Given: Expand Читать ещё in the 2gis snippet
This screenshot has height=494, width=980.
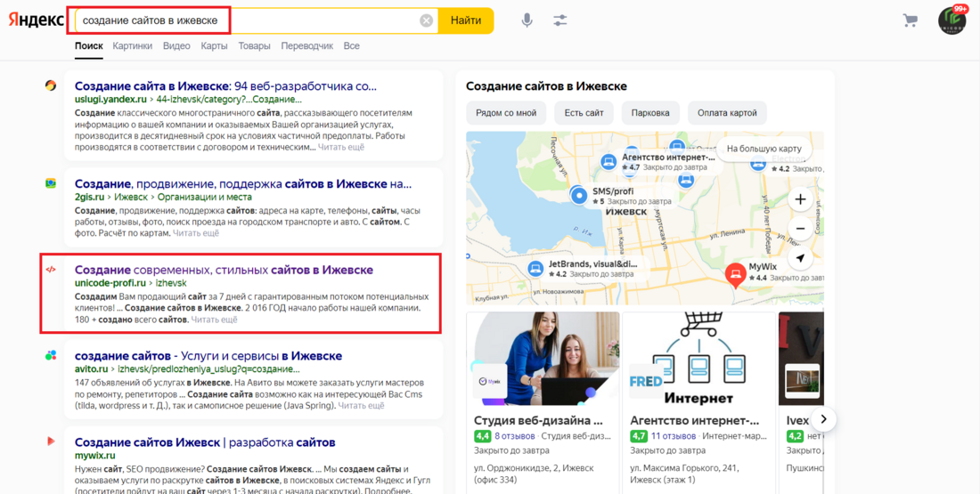Looking at the screenshot, I should [196, 233].
